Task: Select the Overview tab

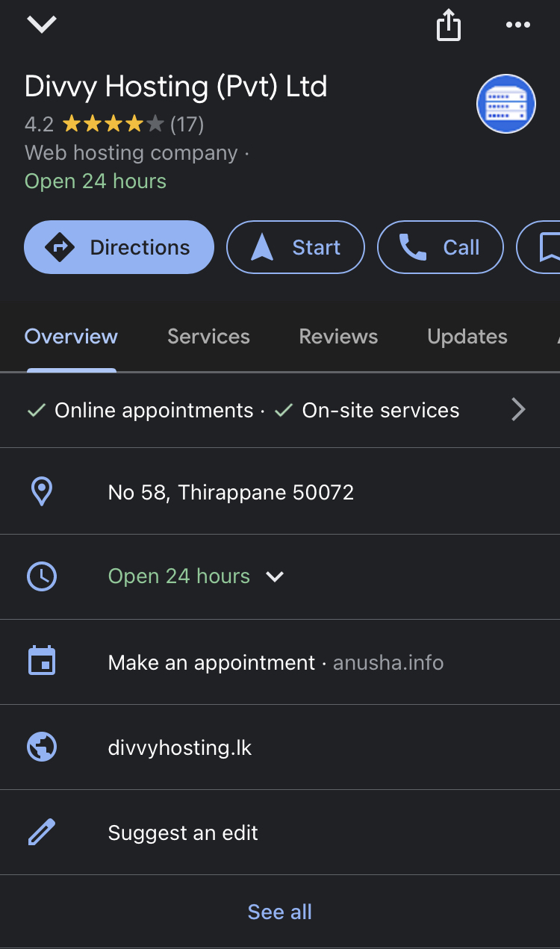Action: click(71, 337)
